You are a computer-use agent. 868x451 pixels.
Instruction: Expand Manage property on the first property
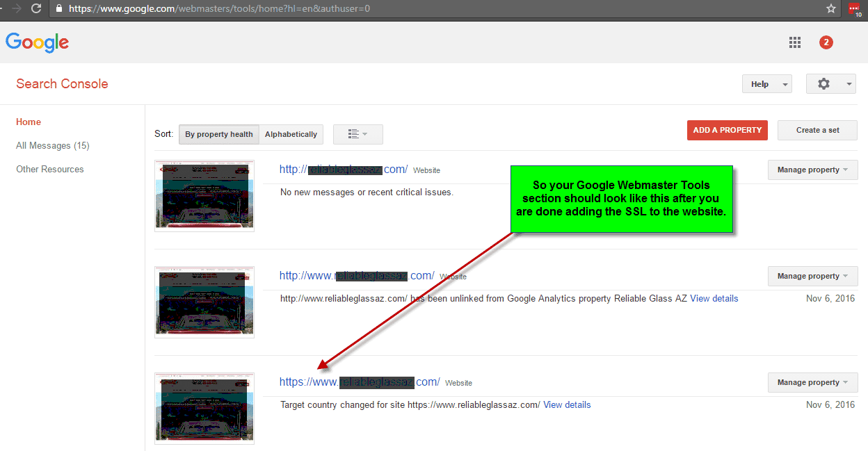(812, 170)
